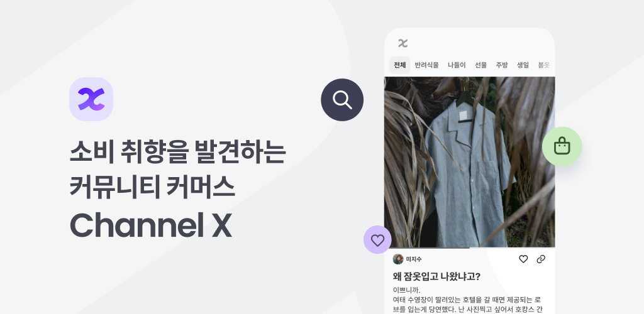Open search via the dark magnifier circle
The image size is (644, 314).
[x=342, y=100]
